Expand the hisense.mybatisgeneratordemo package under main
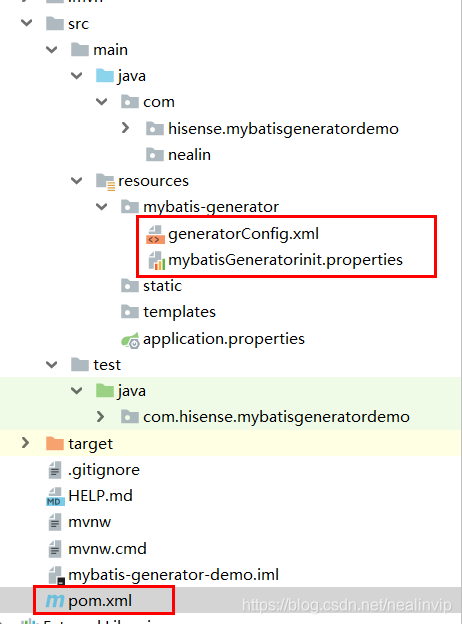Screen dimensions: 462x624 [x=125, y=128]
